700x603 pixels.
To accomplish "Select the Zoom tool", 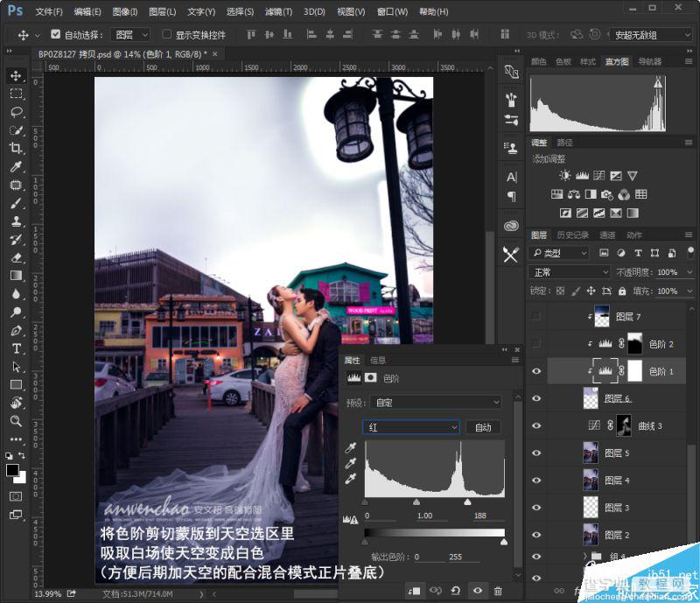I will click(16, 421).
